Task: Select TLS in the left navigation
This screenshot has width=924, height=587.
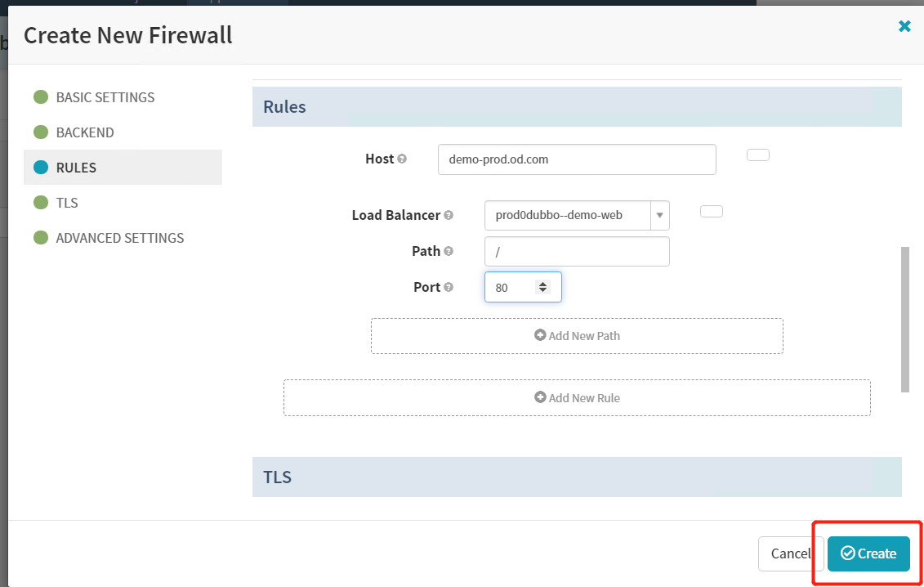Action: pyautogui.click(x=67, y=203)
